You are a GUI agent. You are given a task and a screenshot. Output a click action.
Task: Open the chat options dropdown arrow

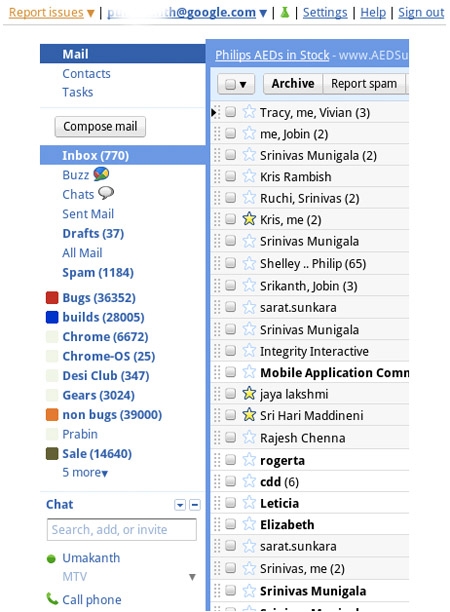click(x=180, y=505)
